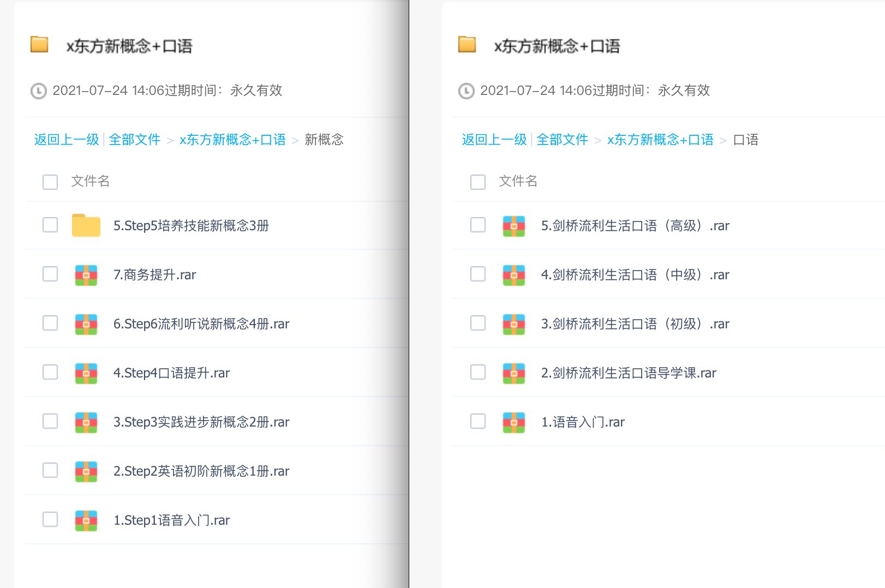Check the box for 1.Step1语音入门.rar
Image resolution: width=885 pixels, height=588 pixels.
tap(50, 519)
